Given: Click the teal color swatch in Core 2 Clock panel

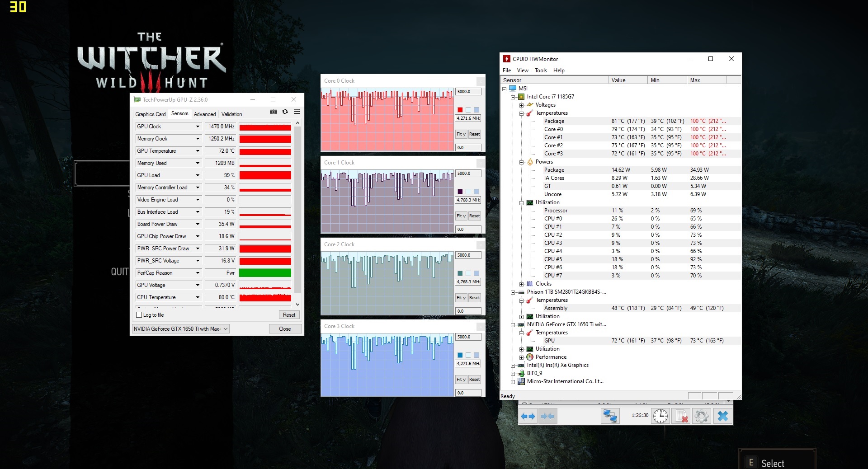Looking at the screenshot, I should tap(460, 273).
